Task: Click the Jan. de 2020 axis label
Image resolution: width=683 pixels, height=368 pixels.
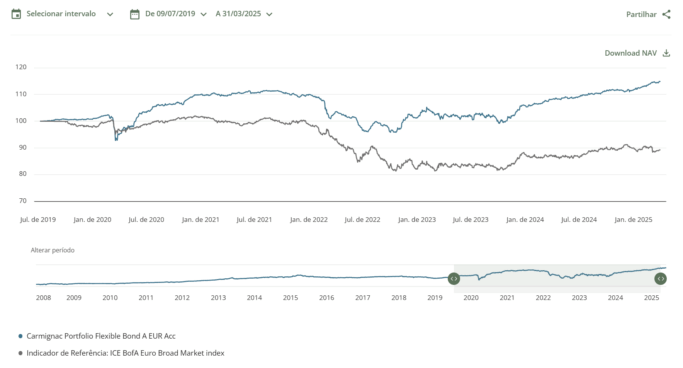Action: tap(92, 219)
